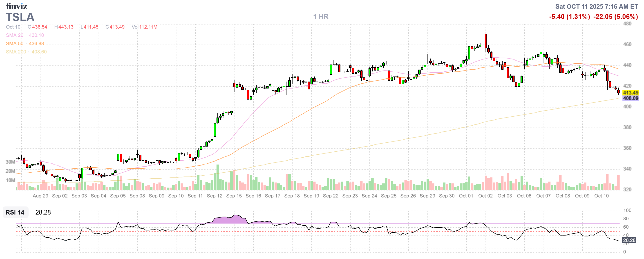Click the Vol 112.11M readout
The height and width of the screenshot is (259, 644).
pyautogui.click(x=144, y=27)
